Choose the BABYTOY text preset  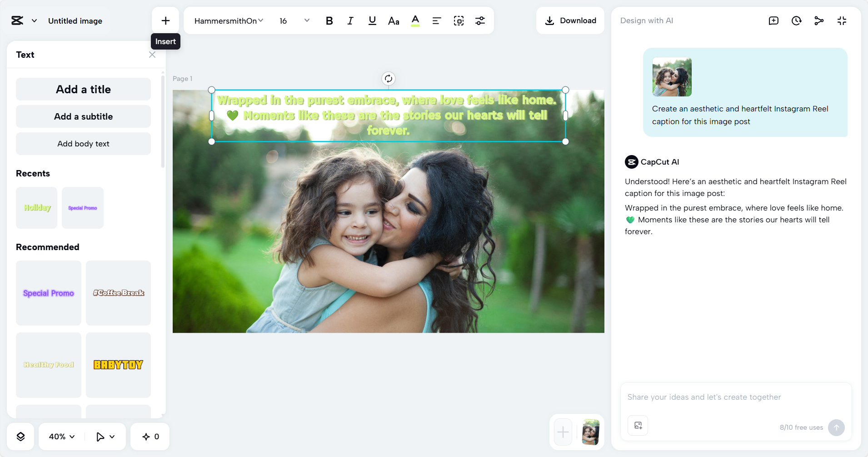pyautogui.click(x=118, y=365)
